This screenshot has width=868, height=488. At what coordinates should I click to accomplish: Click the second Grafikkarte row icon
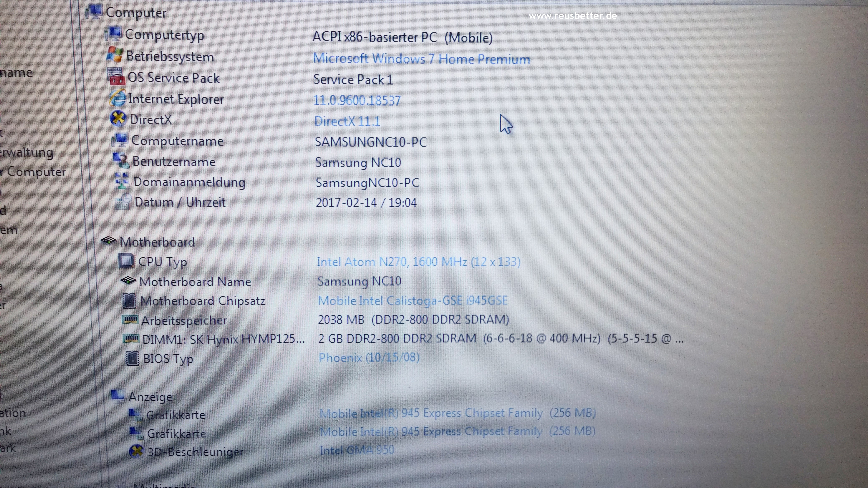click(137, 433)
